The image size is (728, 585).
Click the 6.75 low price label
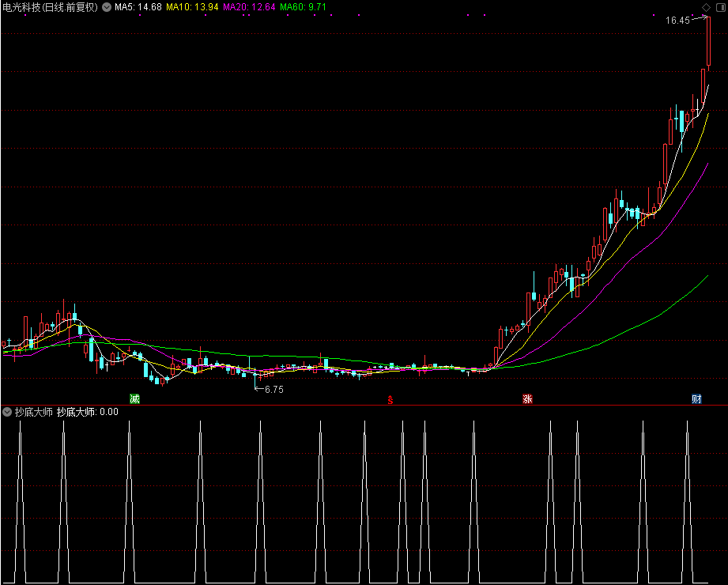pyautogui.click(x=274, y=390)
